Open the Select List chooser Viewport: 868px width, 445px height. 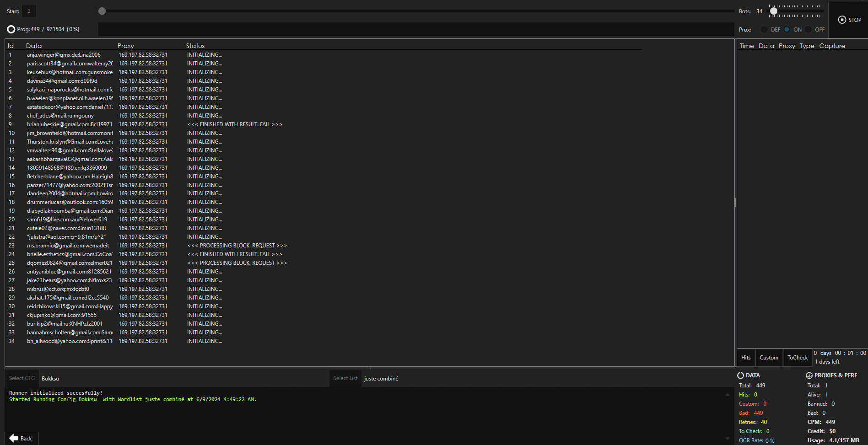345,378
